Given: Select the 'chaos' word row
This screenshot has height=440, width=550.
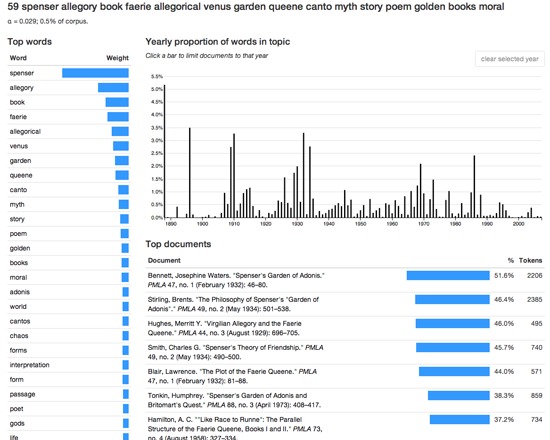Looking at the screenshot, I should click(69, 336).
